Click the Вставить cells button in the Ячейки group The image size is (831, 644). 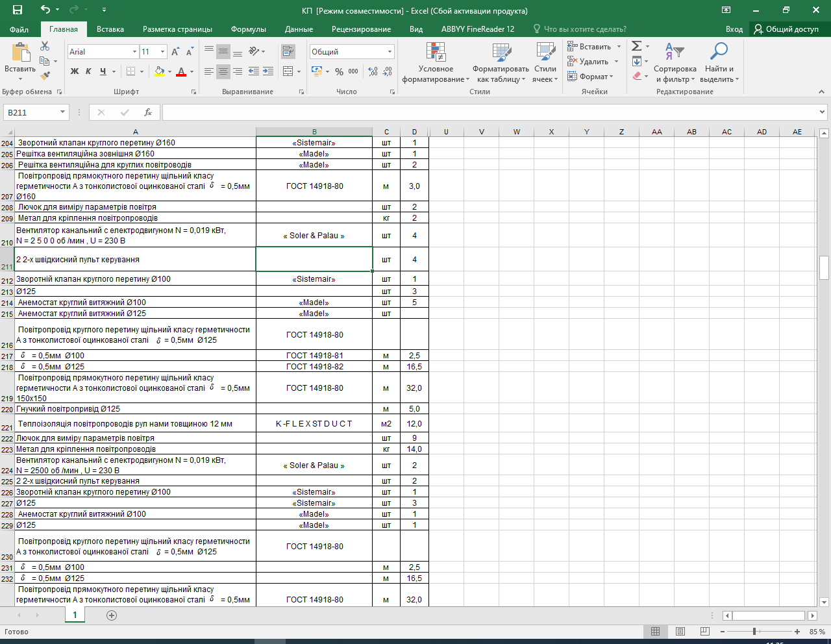point(589,47)
